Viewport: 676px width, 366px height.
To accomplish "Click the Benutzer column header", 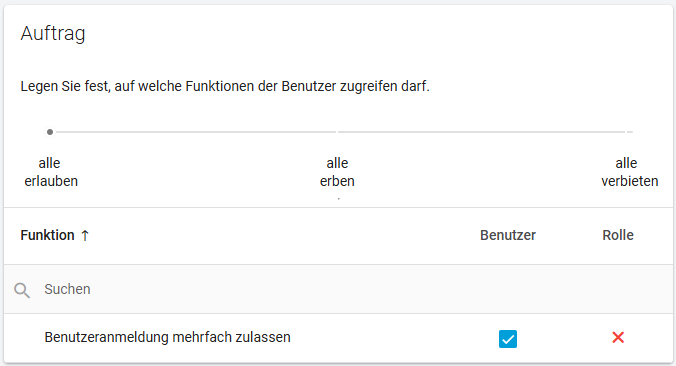I will click(508, 235).
